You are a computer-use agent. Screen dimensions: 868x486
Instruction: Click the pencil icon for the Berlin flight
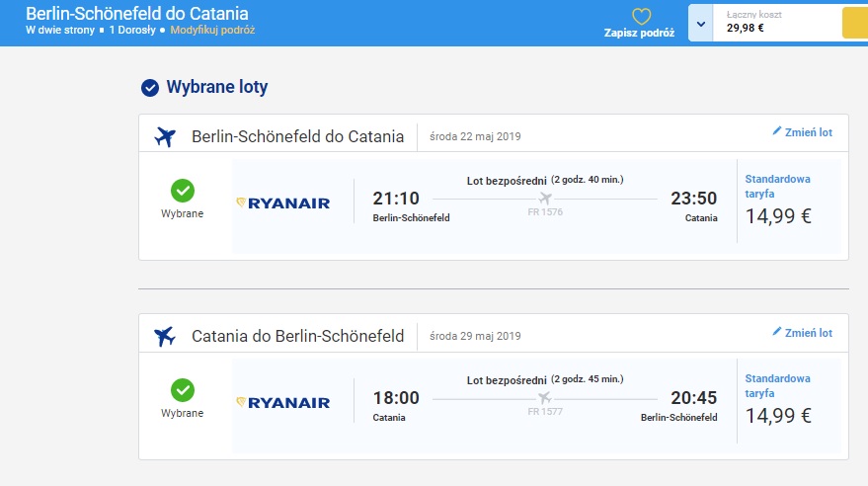click(777, 131)
